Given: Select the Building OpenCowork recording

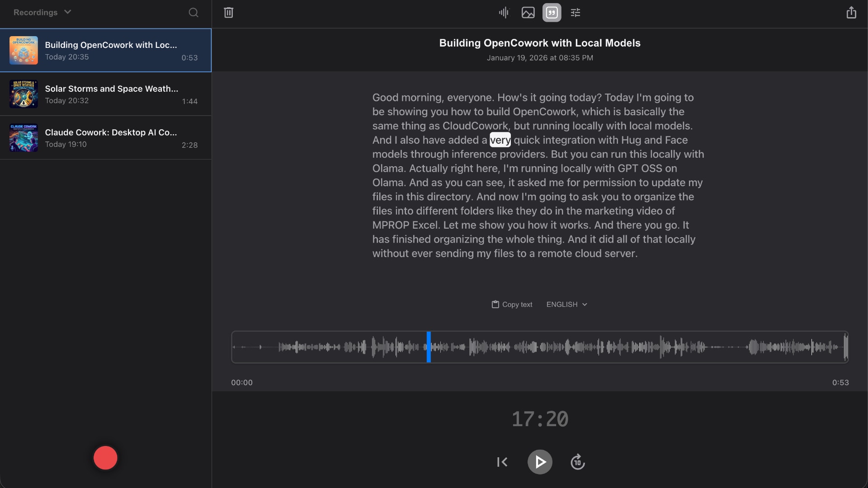Looking at the screenshot, I should coord(106,50).
